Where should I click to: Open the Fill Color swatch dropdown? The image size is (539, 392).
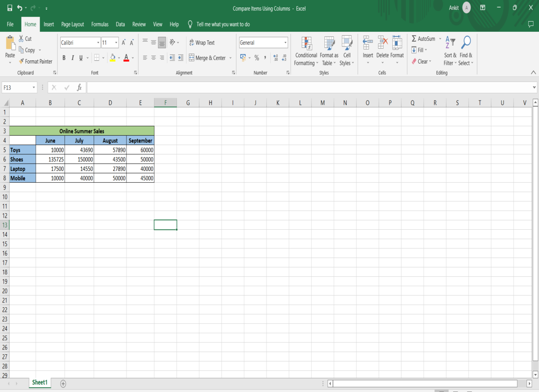point(119,58)
